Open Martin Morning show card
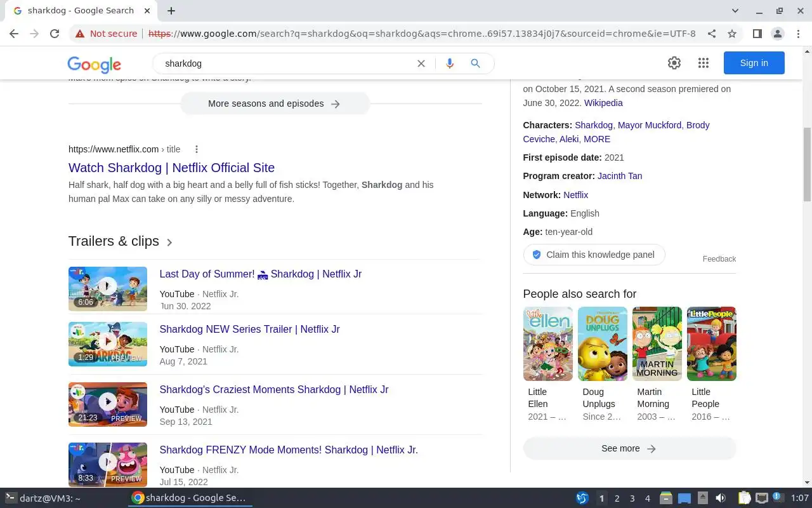This screenshot has width=812, height=508. coord(657,364)
